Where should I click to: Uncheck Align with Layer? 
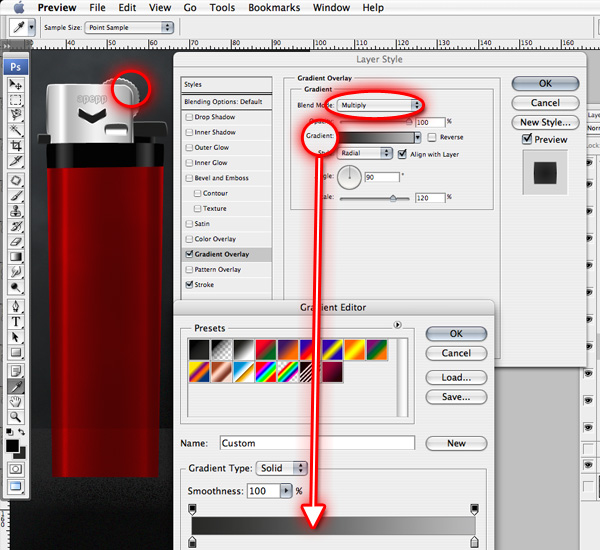[x=402, y=154]
